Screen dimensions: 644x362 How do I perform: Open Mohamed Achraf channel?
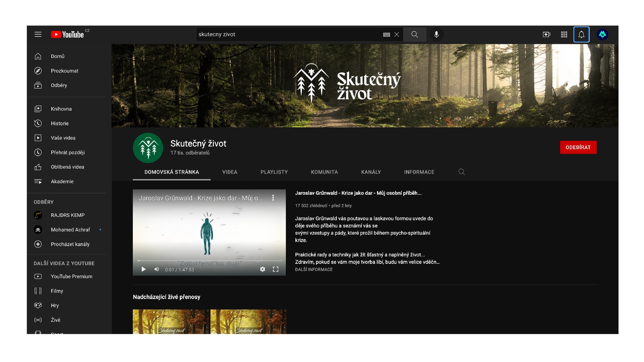click(67, 230)
